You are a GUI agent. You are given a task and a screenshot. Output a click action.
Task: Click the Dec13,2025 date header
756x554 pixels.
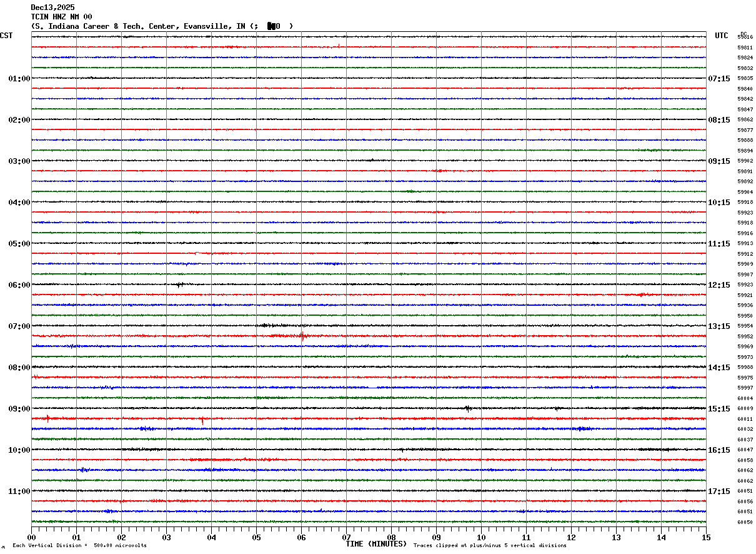pos(52,8)
